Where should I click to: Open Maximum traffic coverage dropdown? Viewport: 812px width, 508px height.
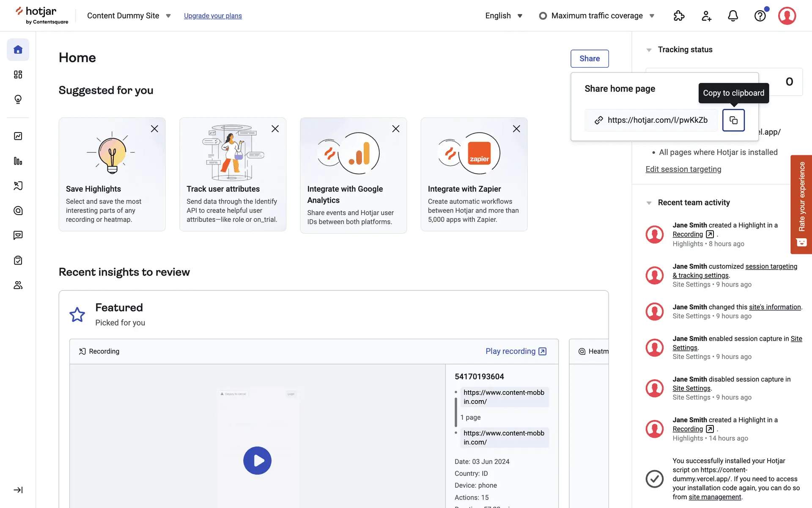[x=597, y=16]
